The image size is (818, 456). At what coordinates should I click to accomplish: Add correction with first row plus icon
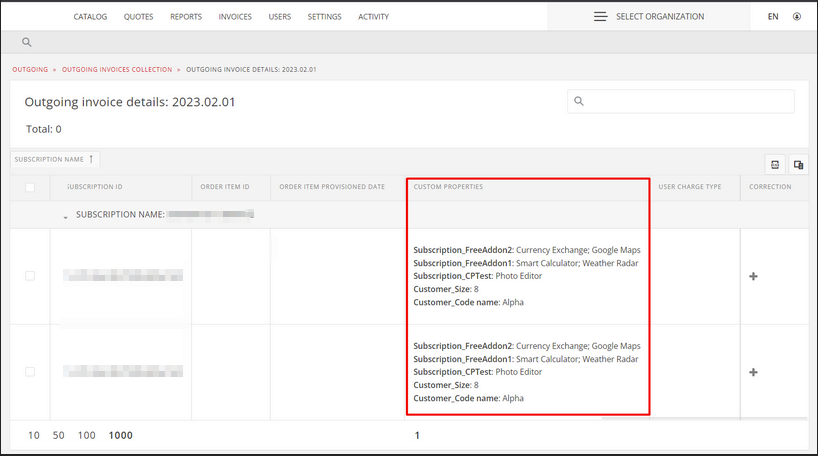click(x=753, y=276)
